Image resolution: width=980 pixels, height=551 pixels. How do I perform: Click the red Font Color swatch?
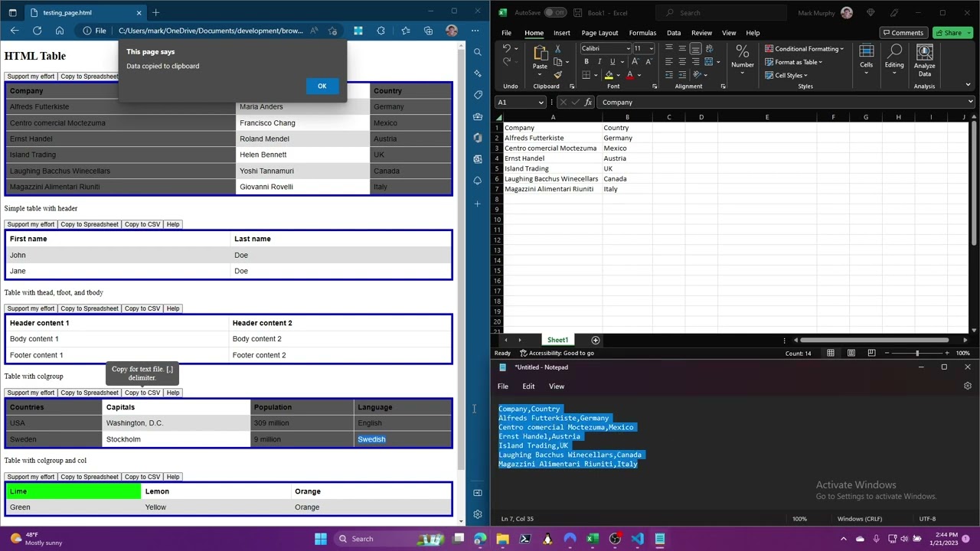(629, 75)
